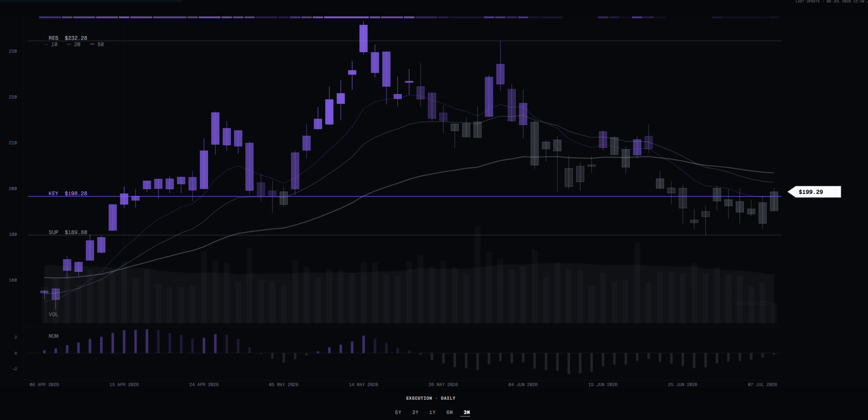Click the 15 APR 2026 date label
Image resolution: width=868 pixels, height=420 pixels.
tap(124, 385)
